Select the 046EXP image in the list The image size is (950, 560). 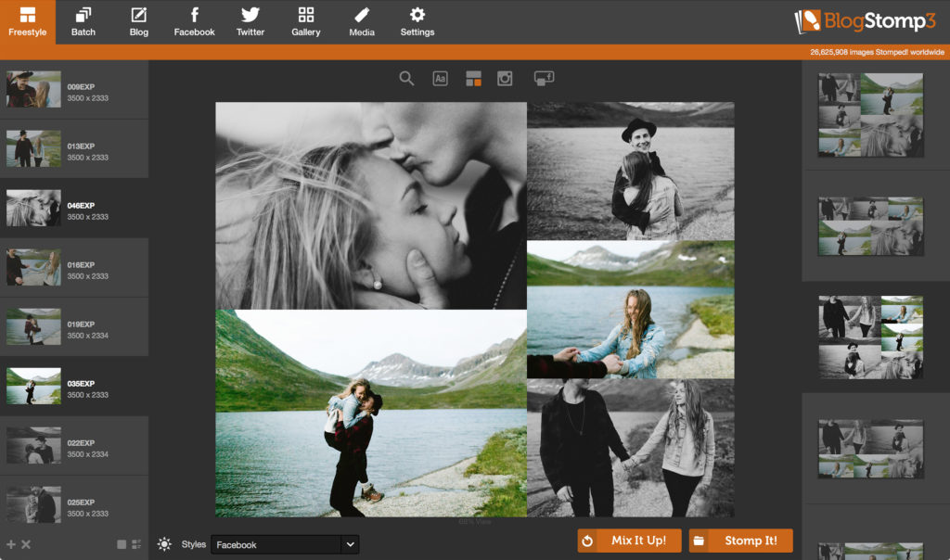pos(74,209)
